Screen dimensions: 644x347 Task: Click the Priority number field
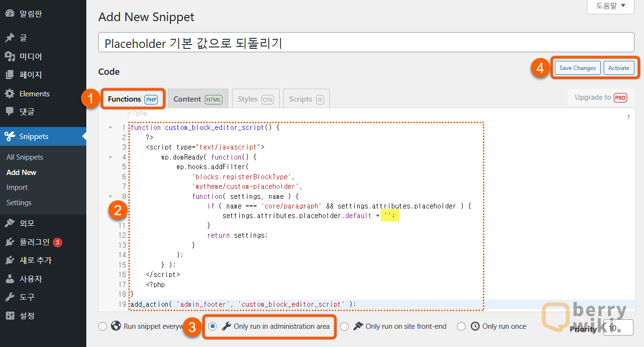[x=618, y=327]
